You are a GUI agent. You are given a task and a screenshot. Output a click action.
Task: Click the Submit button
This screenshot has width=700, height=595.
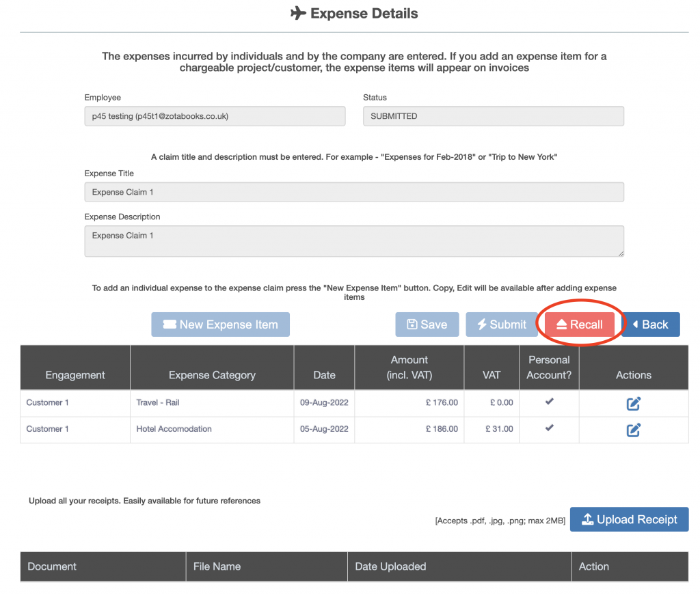coord(501,324)
